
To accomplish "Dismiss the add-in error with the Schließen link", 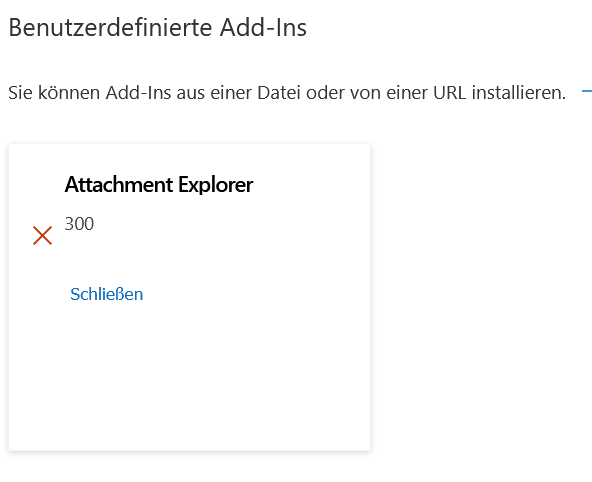I will (x=106, y=294).
